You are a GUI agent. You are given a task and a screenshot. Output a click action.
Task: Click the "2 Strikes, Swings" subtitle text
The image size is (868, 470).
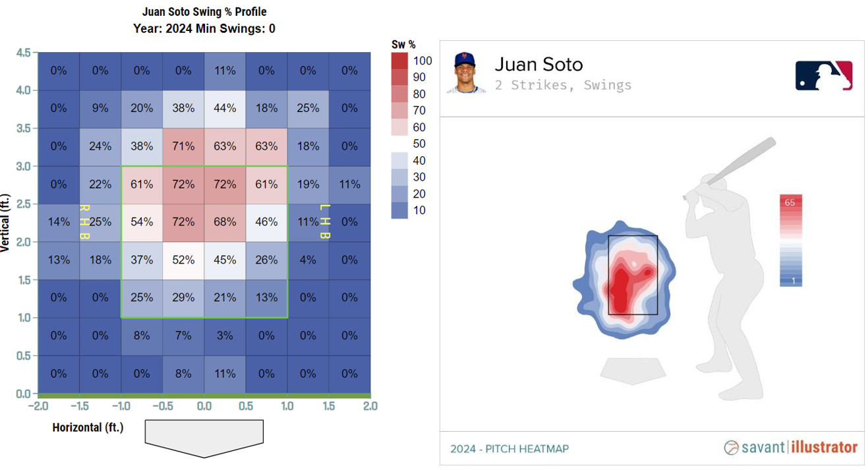click(x=563, y=85)
